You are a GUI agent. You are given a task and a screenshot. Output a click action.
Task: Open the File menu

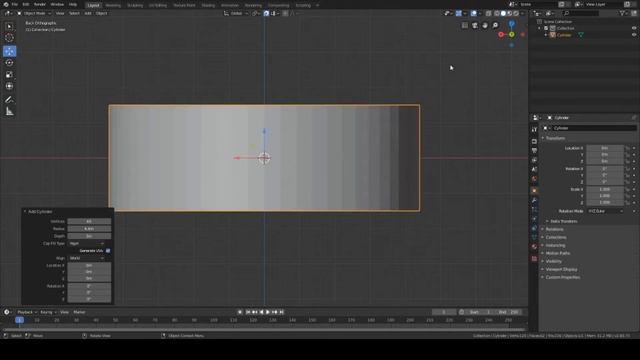coord(15,4)
